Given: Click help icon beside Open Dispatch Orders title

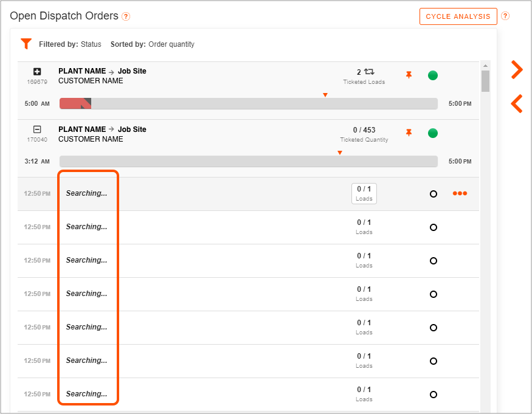Looking at the screenshot, I should (126, 16).
